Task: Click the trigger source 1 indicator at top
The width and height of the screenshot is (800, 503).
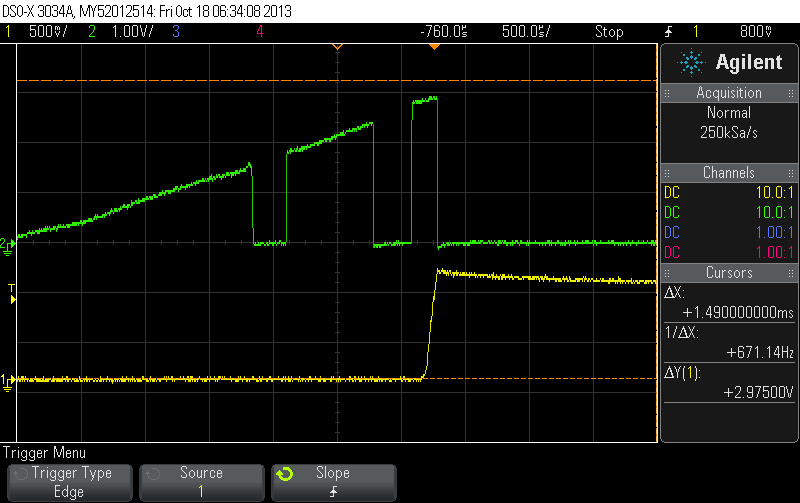Action: 695,32
